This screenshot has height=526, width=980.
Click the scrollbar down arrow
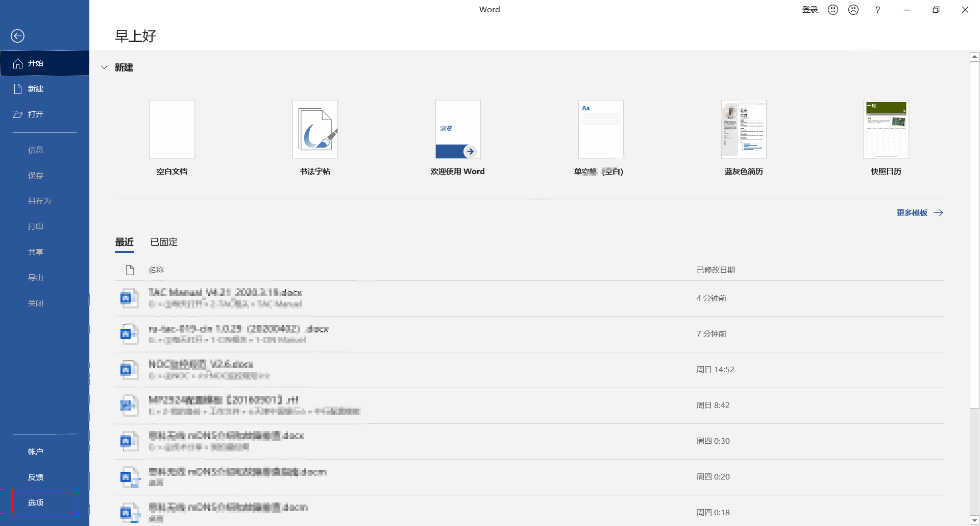pos(974,520)
